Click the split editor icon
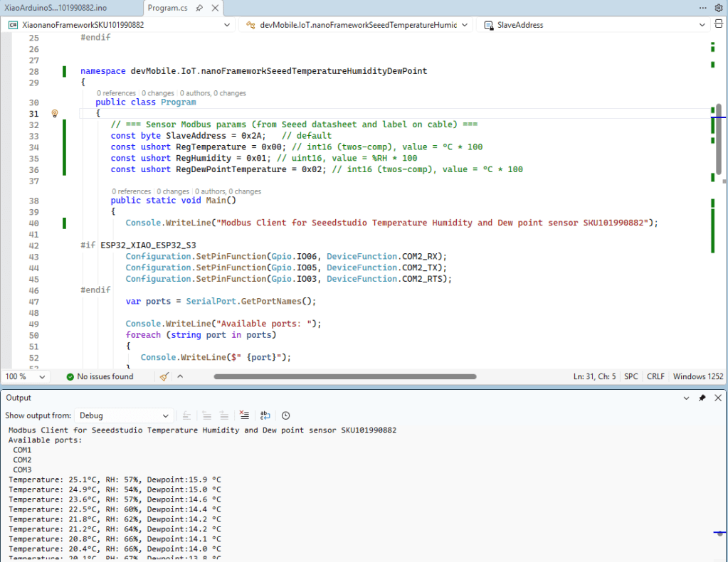Screen dimensions: 728x562 pyautogui.click(x=718, y=24)
